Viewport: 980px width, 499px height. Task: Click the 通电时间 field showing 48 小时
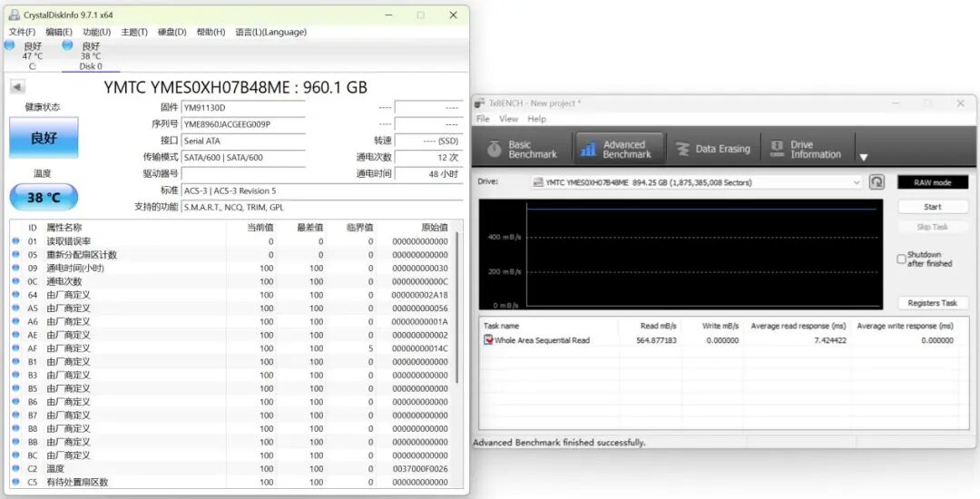[x=428, y=173]
